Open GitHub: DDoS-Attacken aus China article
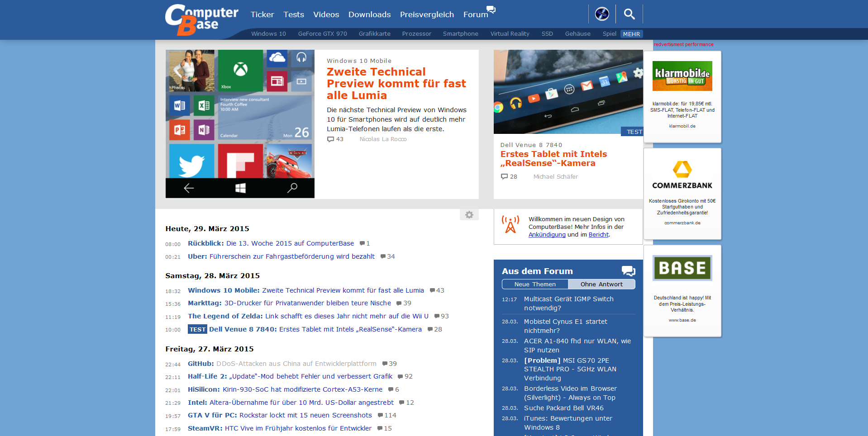The height and width of the screenshot is (436, 868). [282, 364]
